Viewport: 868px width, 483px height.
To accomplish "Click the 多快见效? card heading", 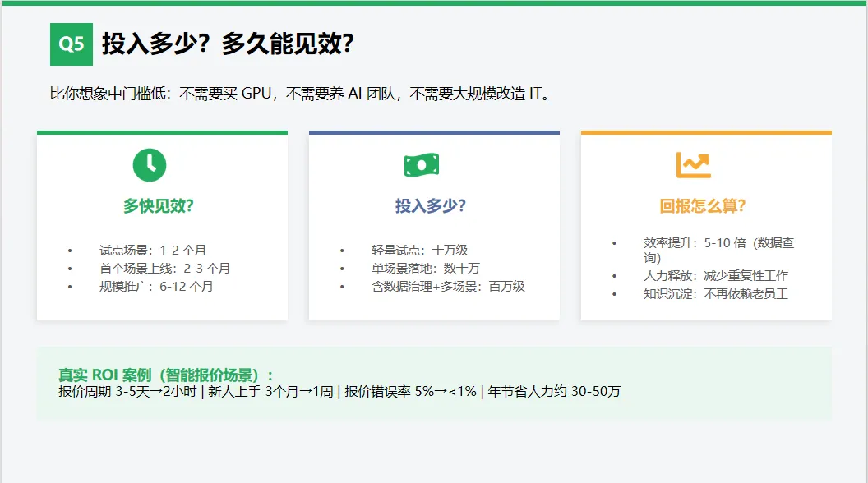I will (159, 206).
